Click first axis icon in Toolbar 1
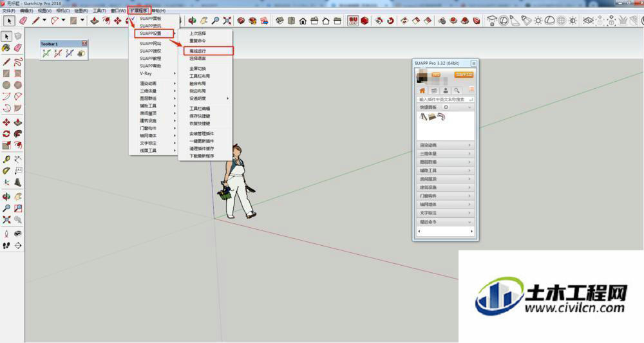 pyautogui.click(x=46, y=53)
